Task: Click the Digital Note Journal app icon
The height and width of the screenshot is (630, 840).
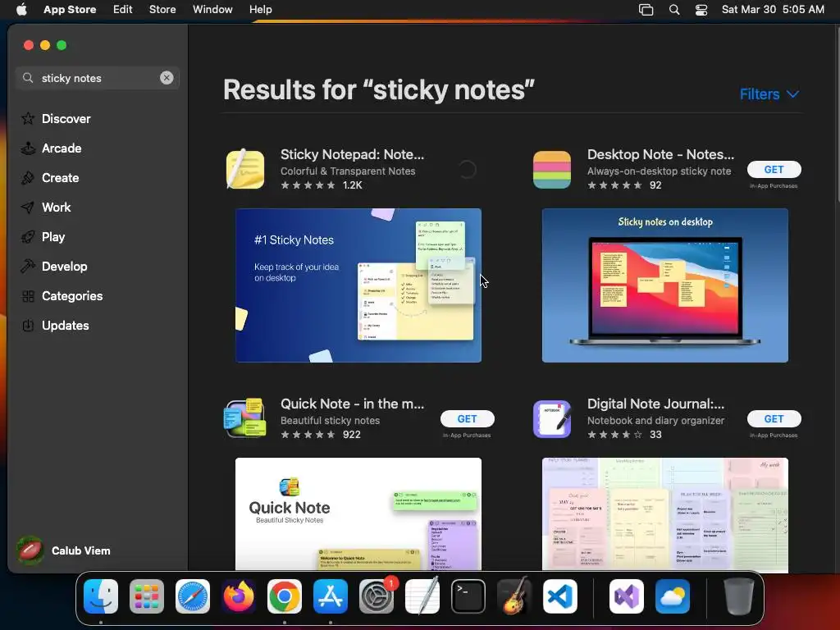Action: (x=552, y=418)
